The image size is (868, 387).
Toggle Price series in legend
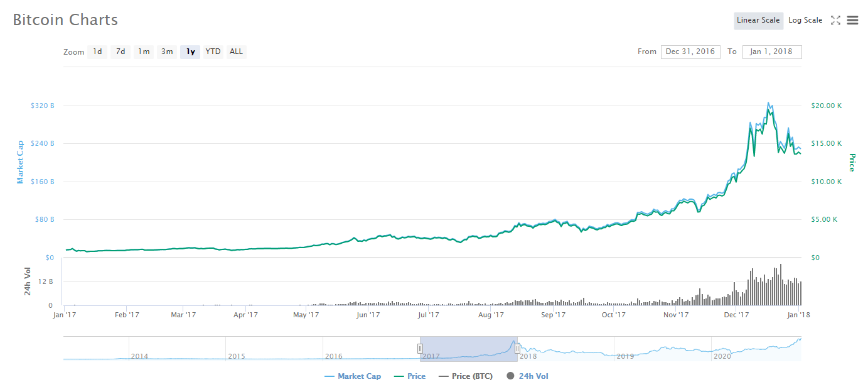click(410, 376)
